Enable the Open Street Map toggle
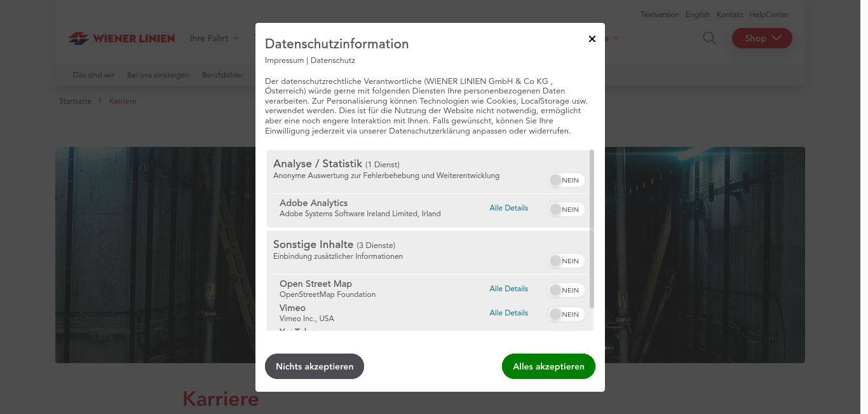 click(x=566, y=290)
